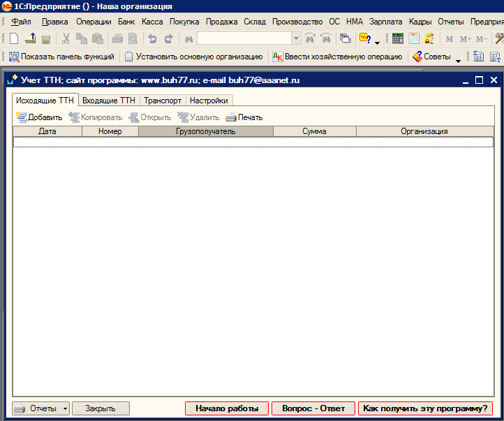Image resolution: width=504 pixels, height=421 pixels.
Task: Click the Добавить icon button
Action: pyautogui.click(x=39, y=117)
